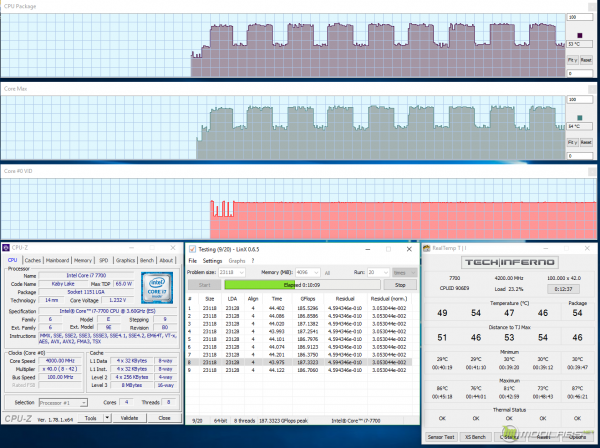Click the Multiplier value x 40.0 (8 - 42)
600x448 pixels.
(x=60, y=369)
